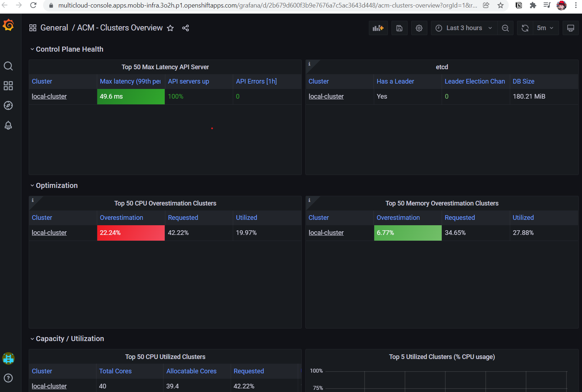Zoom out the time range
The image size is (582, 392).
[505, 28]
